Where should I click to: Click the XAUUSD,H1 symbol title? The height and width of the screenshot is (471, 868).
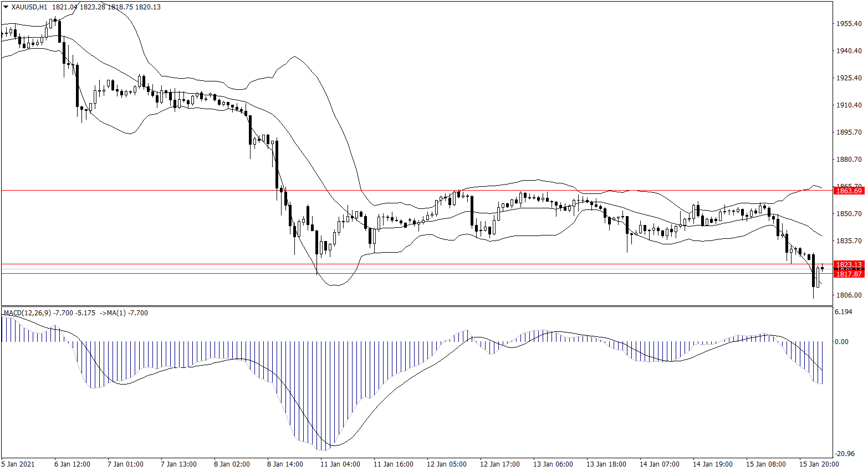pyautogui.click(x=29, y=7)
